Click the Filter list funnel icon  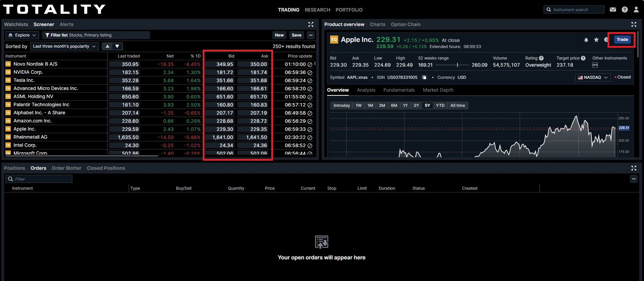point(47,35)
